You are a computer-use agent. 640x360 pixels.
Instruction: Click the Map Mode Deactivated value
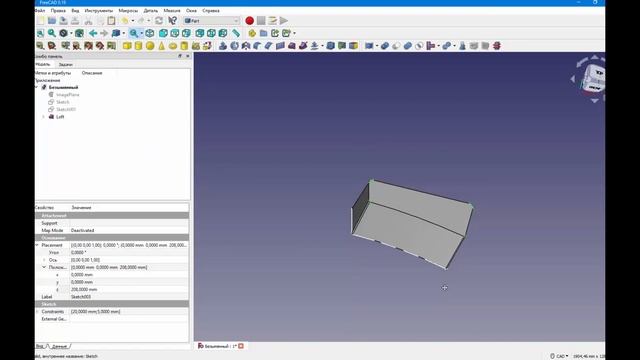pyautogui.click(x=129, y=231)
